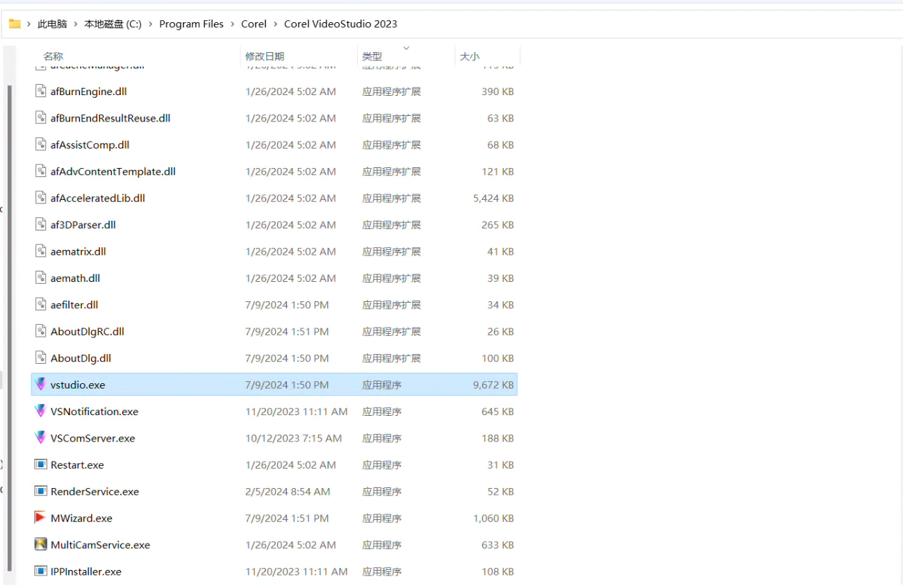The height and width of the screenshot is (588, 903).
Task: Select the VSNotification.exe application icon
Action: pos(41,412)
